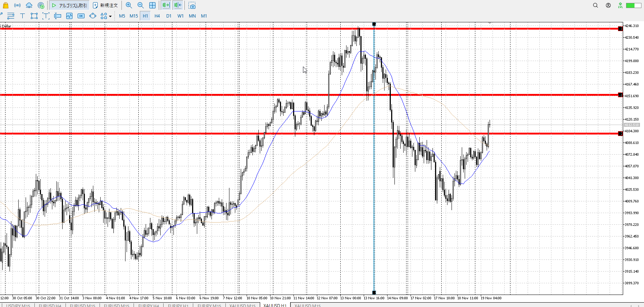Click the search magnifier in top right
Viewport: 644px width, 307px height.
(595, 5)
